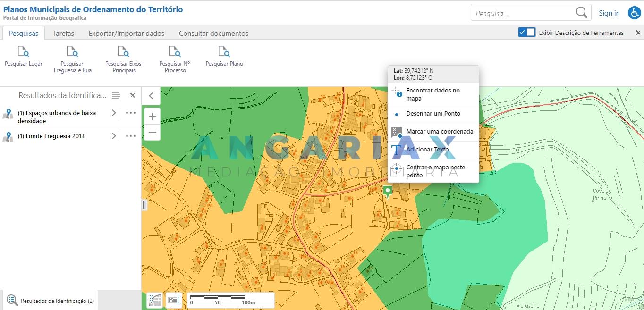The image size is (644, 310).
Task: Select Pesquisar Eixos Principais tool
Action: tap(123, 59)
